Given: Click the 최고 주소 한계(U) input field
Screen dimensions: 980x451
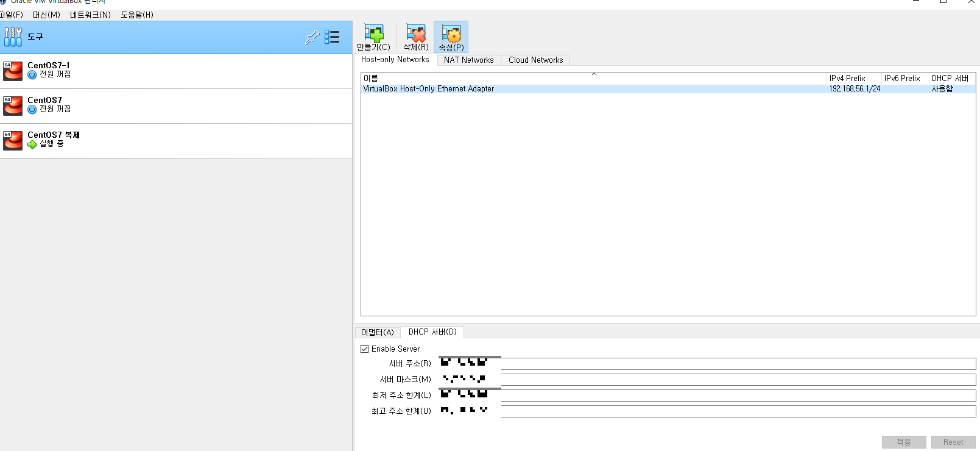Looking at the screenshot, I should click(x=707, y=411).
